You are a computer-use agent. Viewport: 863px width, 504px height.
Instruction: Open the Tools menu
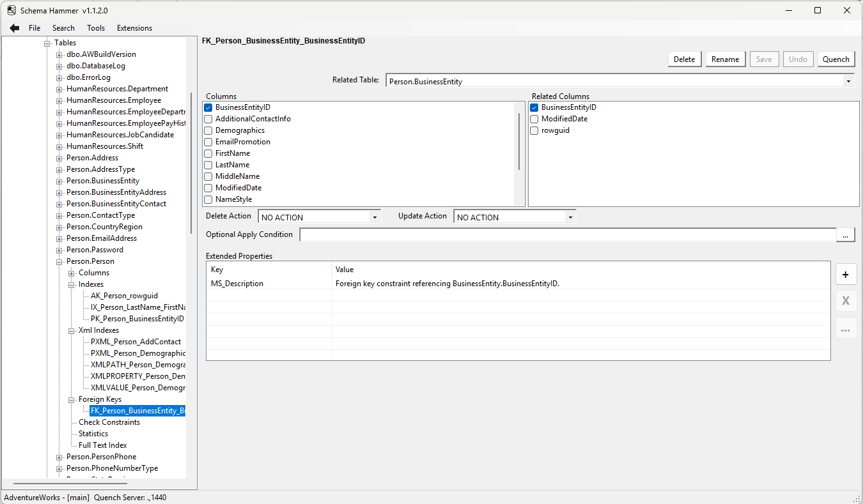(x=96, y=27)
